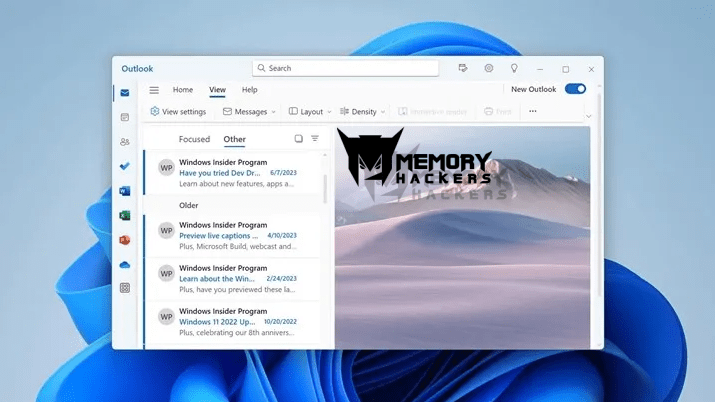Switch to the Home tab
This screenshot has height=402, width=715.
coord(183,90)
